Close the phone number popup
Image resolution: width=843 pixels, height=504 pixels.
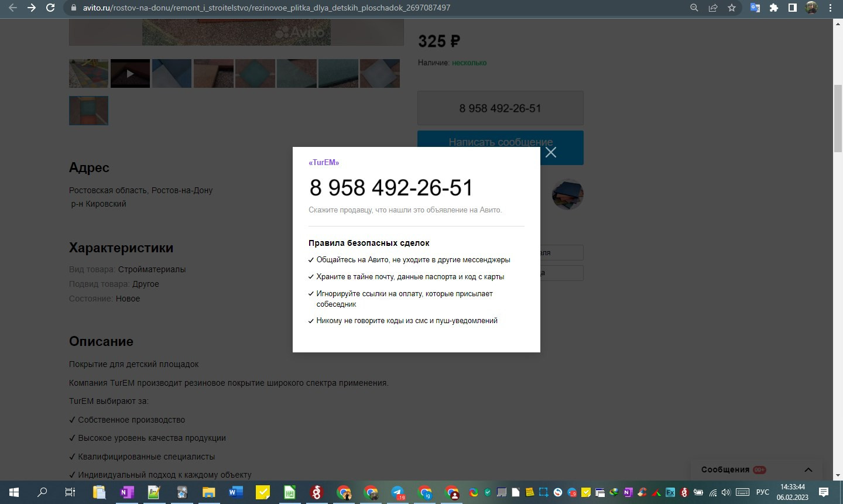(551, 152)
